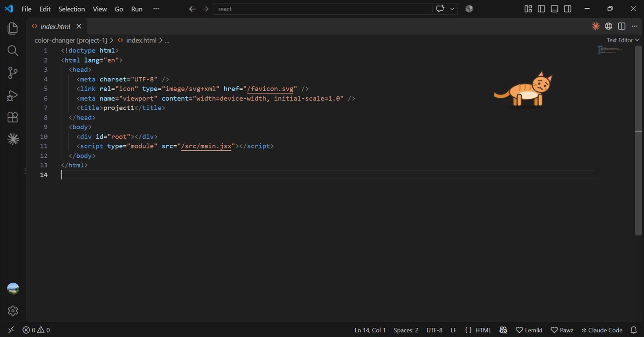Open the Explorer view in activity bar

click(13, 29)
